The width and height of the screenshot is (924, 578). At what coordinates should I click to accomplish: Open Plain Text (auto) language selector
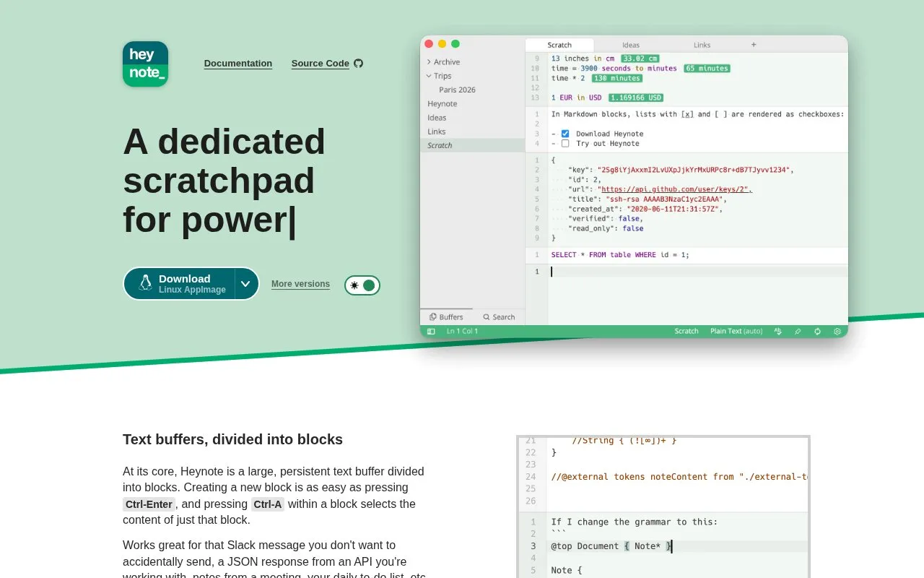[736, 331]
